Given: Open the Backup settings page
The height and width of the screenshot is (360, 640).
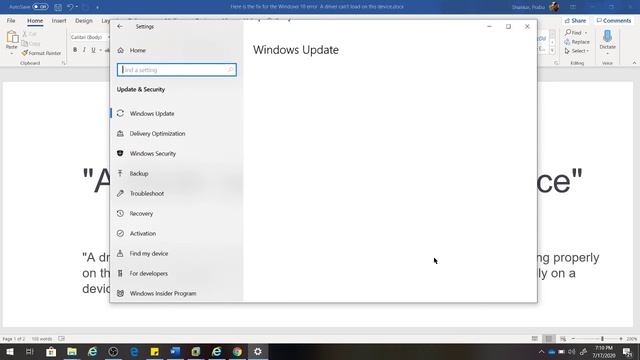Looking at the screenshot, I should click(139, 173).
